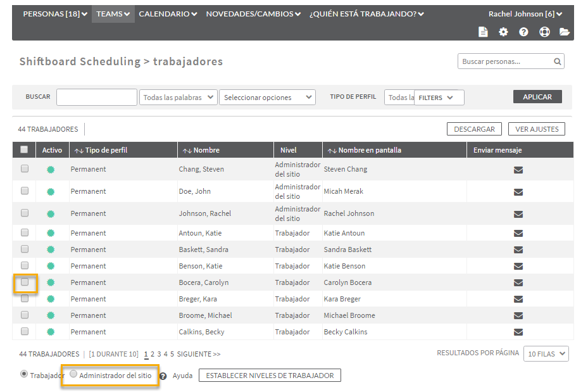Click name cell Baskett, Sandra

coord(204,250)
